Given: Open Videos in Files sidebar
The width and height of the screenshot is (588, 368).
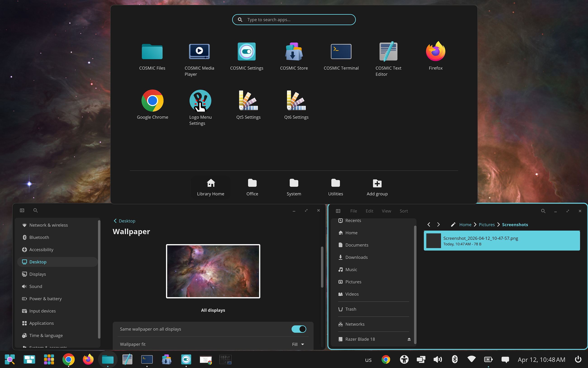Looking at the screenshot, I should 373,294.
